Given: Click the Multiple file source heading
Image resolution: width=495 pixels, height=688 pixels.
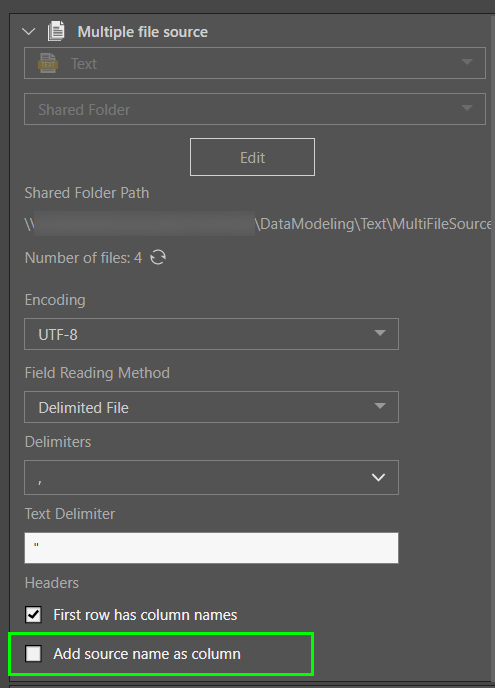Looking at the screenshot, I should tap(143, 32).
